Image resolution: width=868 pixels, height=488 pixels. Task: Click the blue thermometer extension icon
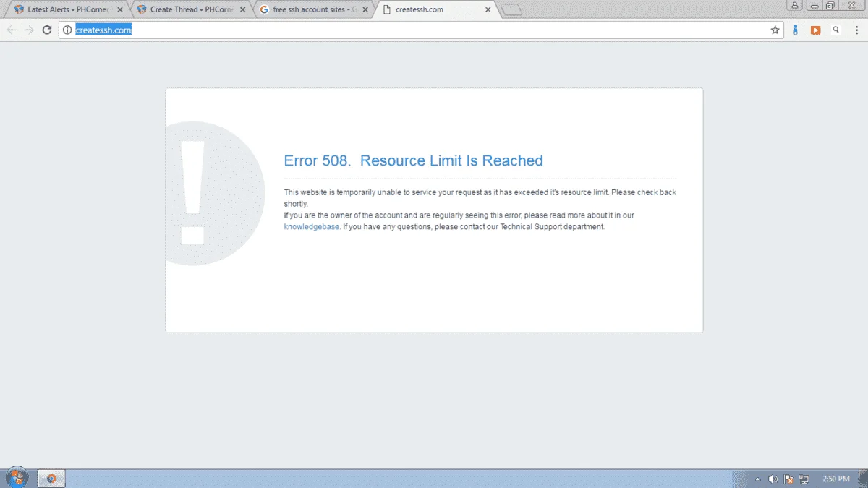point(796,30)
